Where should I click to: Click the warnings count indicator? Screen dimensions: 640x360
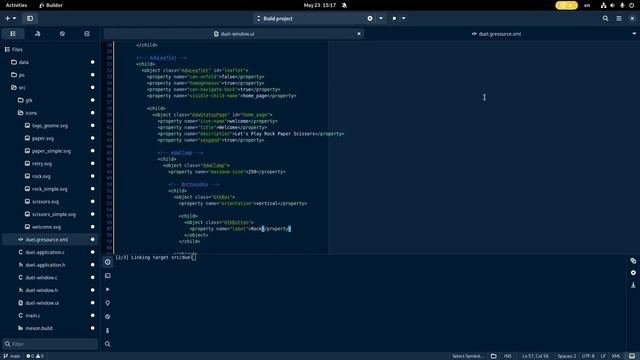click(x=40, y=356)
